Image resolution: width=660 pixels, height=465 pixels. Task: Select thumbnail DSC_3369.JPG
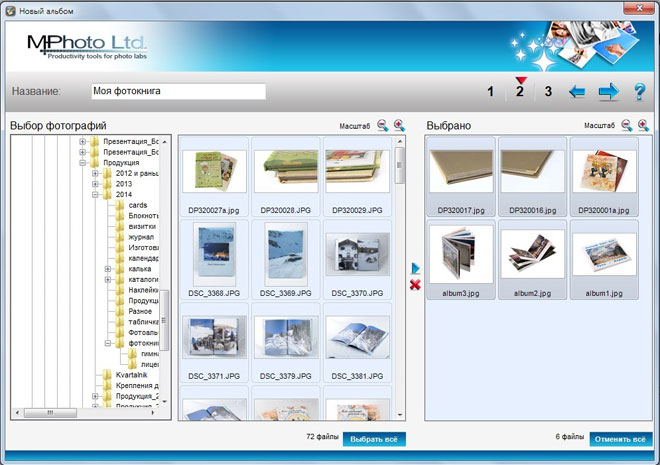[x=286, y=259]
